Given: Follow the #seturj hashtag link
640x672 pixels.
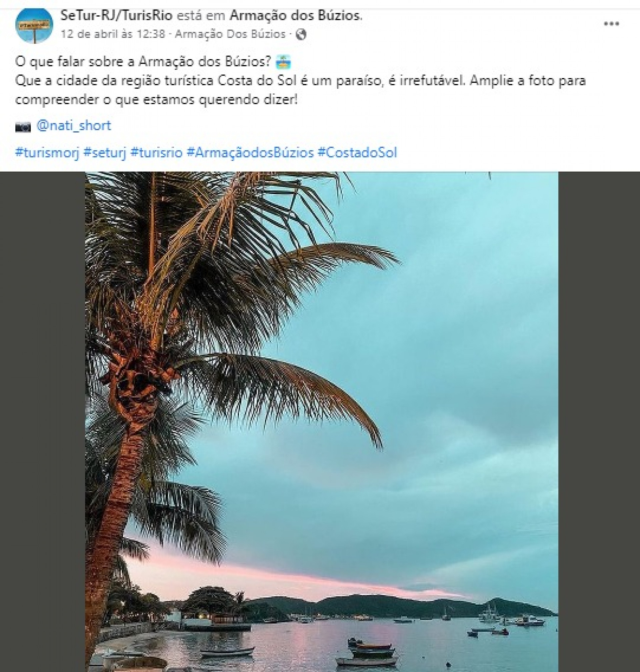Looking at the screenshot, I should (x=105, y=152).
